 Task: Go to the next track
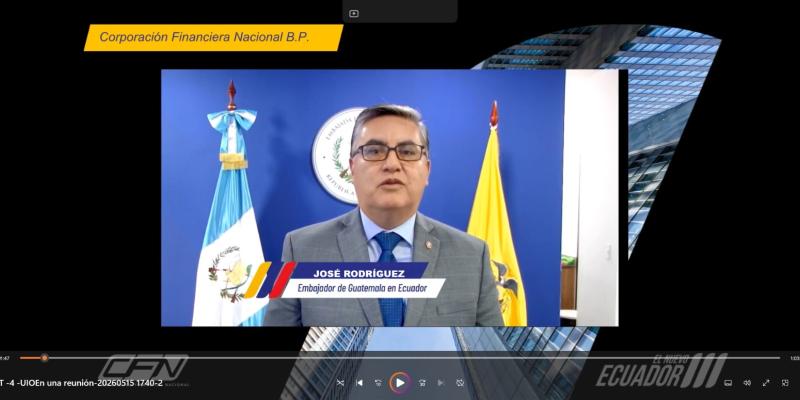pyautogui.click(x=441, y=383)
